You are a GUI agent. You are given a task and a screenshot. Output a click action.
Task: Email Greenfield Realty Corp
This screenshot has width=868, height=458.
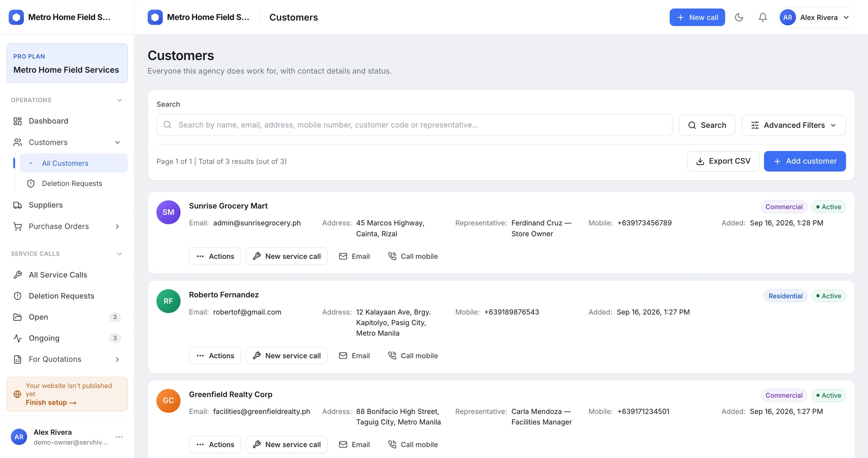354,445
